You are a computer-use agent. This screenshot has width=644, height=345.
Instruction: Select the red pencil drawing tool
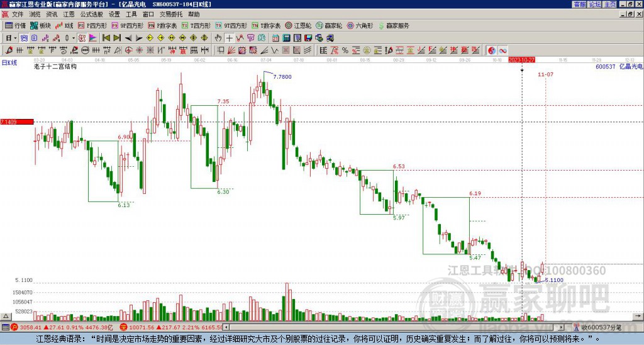9,50
